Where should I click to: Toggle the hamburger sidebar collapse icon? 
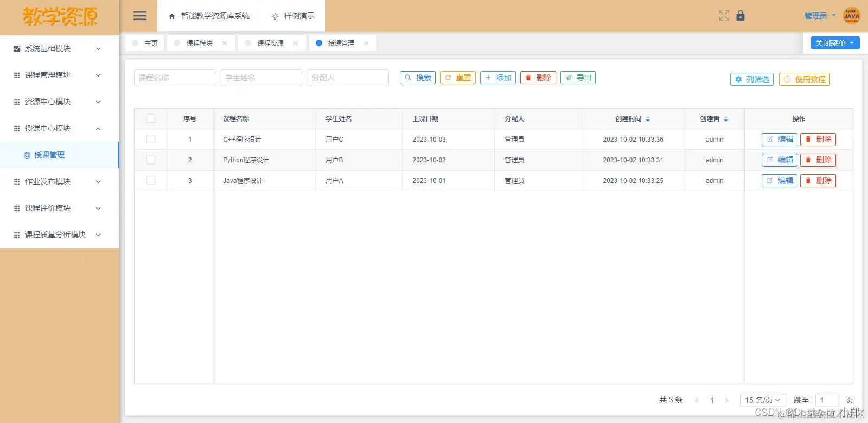140,16
